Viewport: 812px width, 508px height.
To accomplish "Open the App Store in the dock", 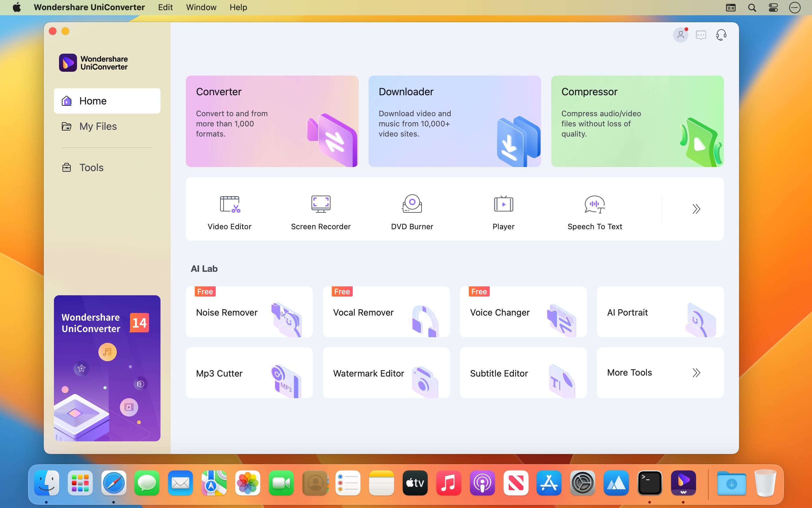I will [549, 483].
